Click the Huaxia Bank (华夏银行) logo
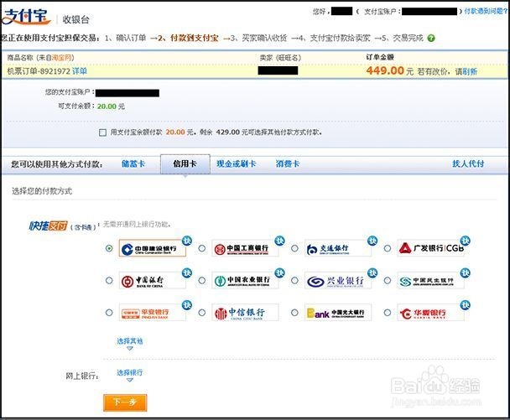The width and height of the screenshot is (510, 420). (x=430, y=313)
